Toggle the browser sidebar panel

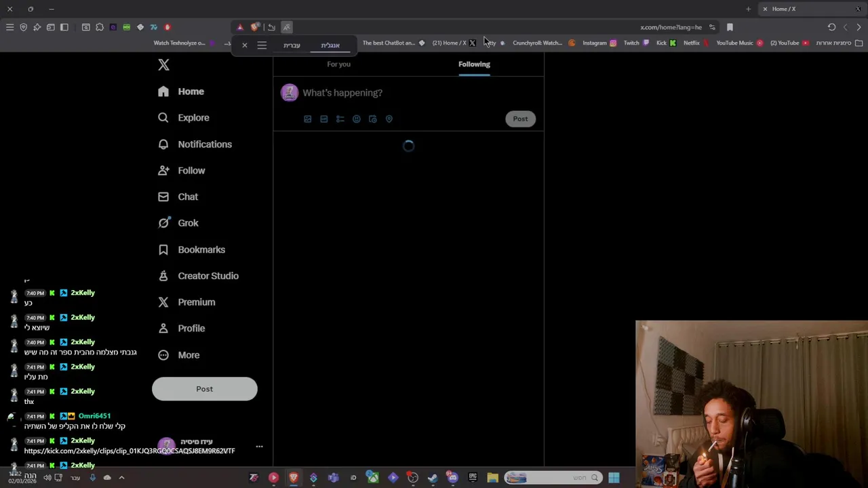point(64,27)
